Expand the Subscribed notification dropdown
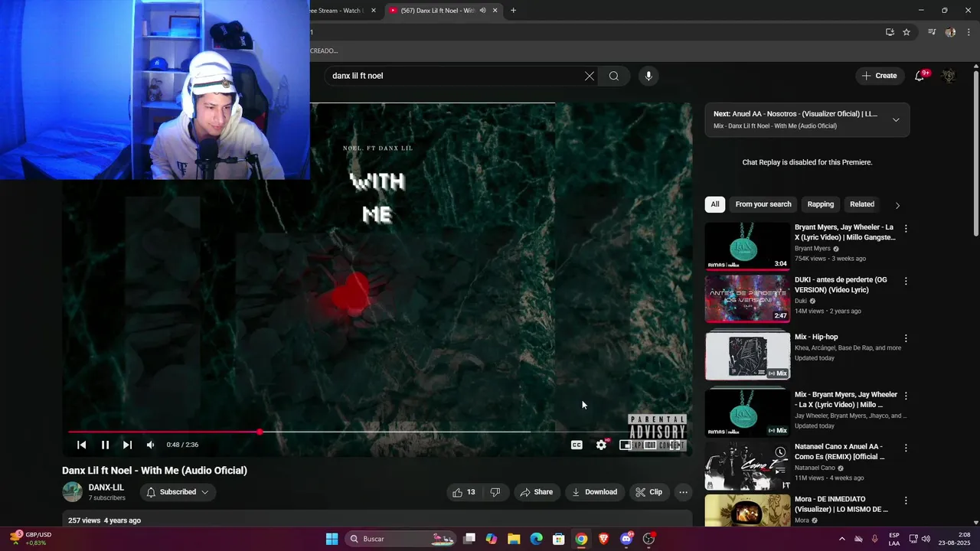980x551 pixels. (x=178, y=492)
